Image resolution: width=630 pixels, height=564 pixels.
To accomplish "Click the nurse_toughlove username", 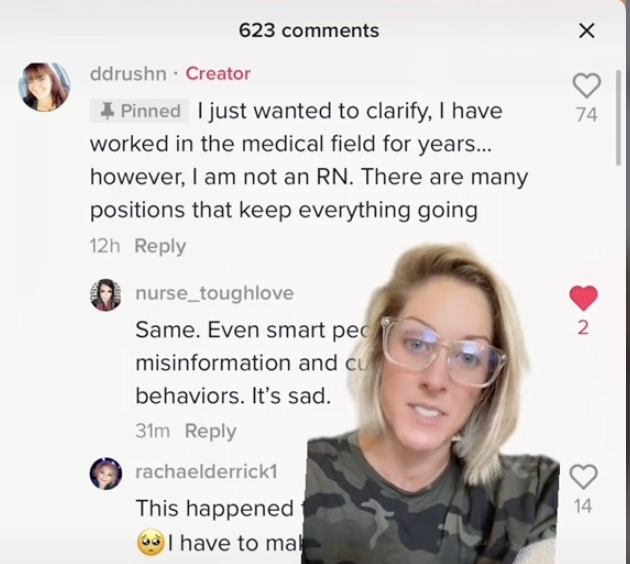I will 215,293.
